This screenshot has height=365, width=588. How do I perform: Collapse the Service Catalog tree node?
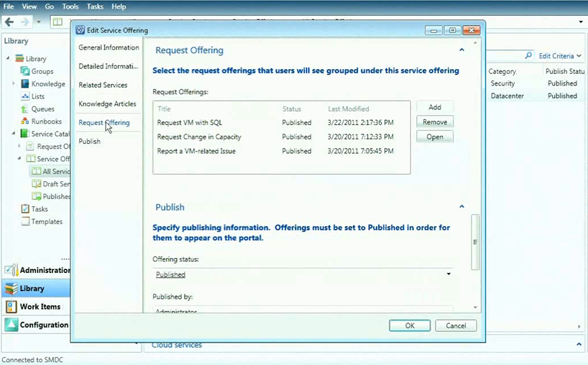tap(14, 134)
